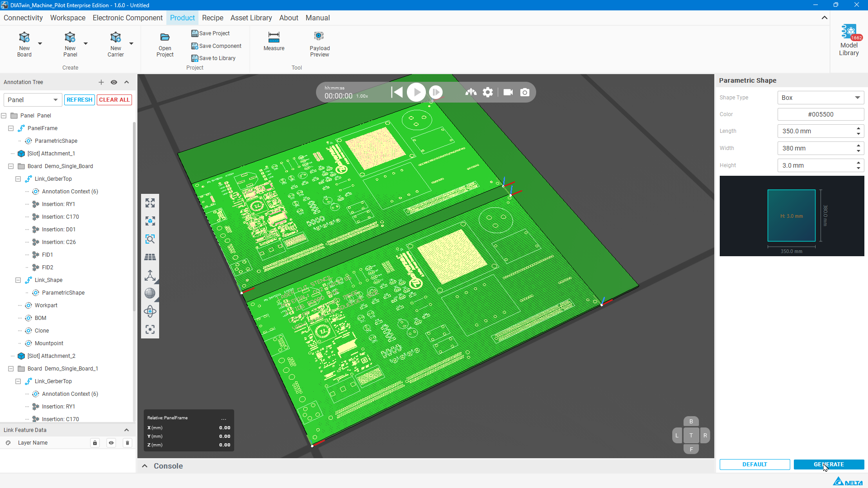868x488 pixels.
Task: Toggle the floor grid icon
Action: tap(150, 257)
